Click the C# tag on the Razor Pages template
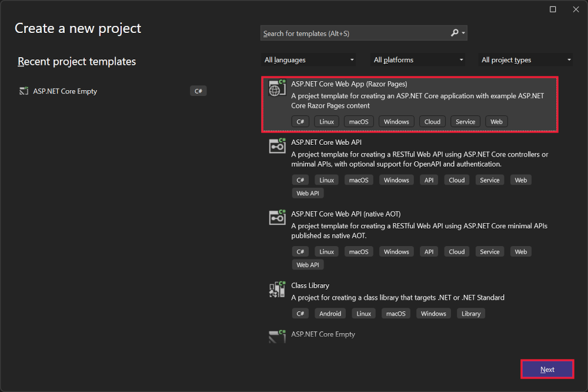588x392 pixels. coord(300,121)
